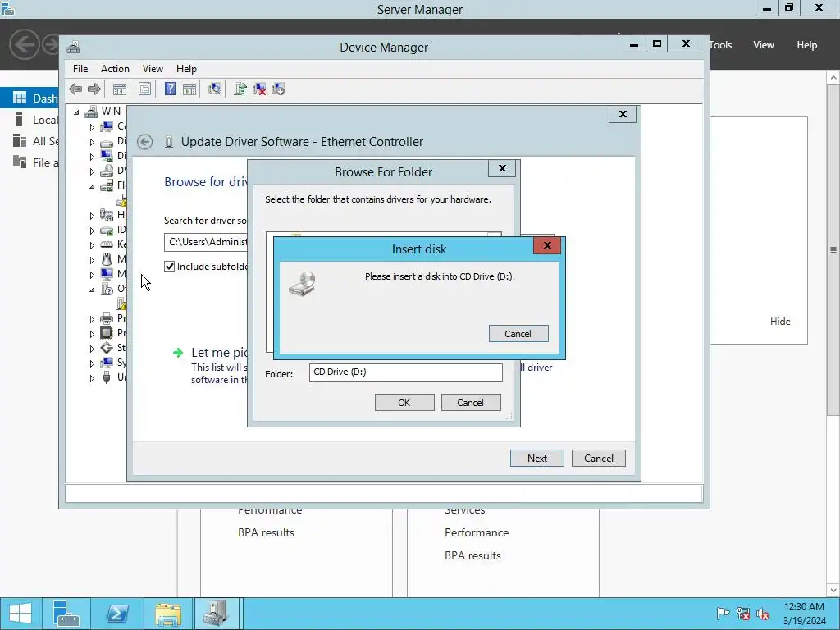The image size is (840, 630).
Task: Click Cancel in Update Driver Software wizard
Action: point(598,458)
